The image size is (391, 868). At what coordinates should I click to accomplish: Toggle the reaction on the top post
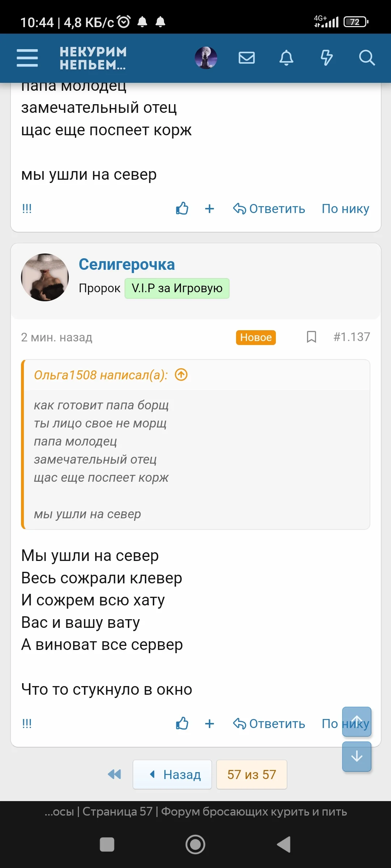point(182,209)
